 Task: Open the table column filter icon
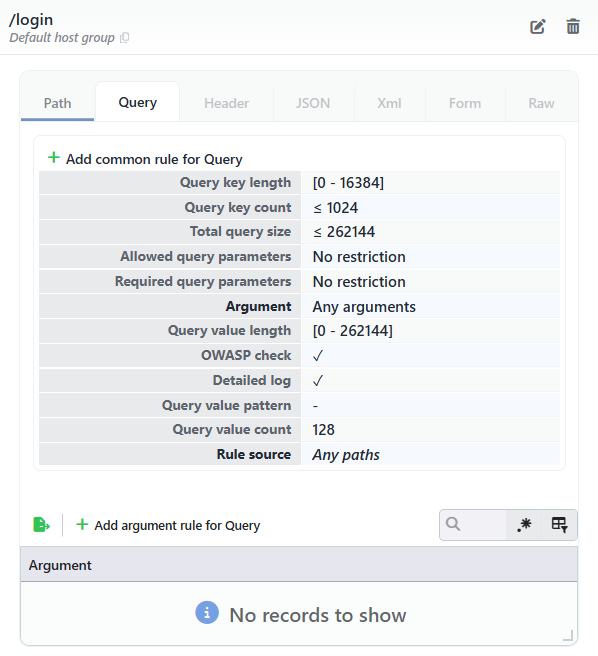(x=560, y=525)
